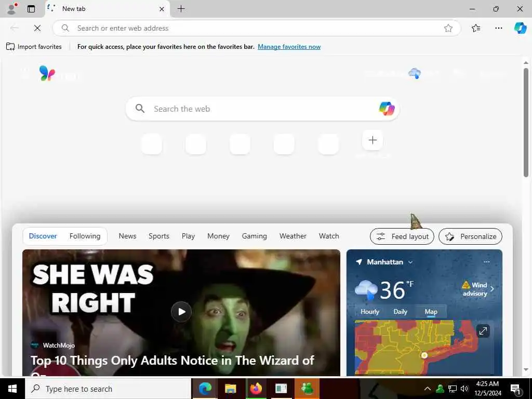Viewport: 532px width, 399px height.
Task: Open the Top 10 Things Only Adults Notice headline
Action: tap(172, 361)
